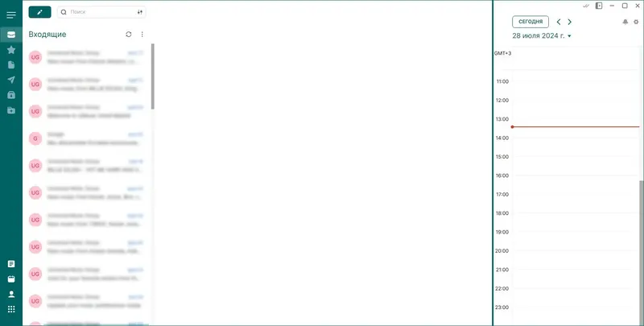Click in the Поиск search field
The image size is (644, 326).
pos(101,12)
